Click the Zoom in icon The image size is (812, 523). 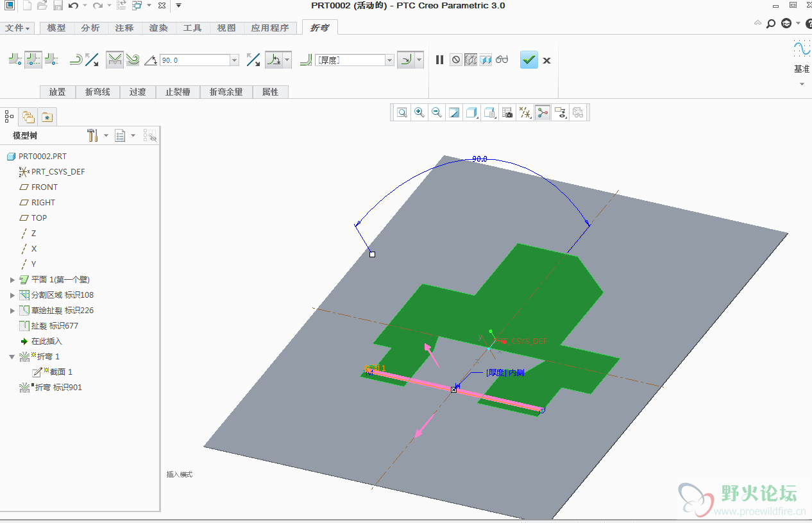click(x=419, y=112)
